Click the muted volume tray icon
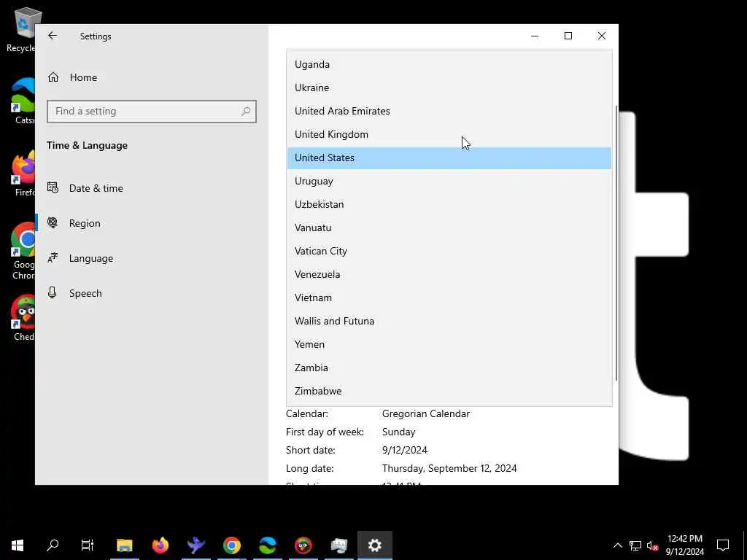The height and width of the screenshot is (560, 747). [x=652, y=545]
